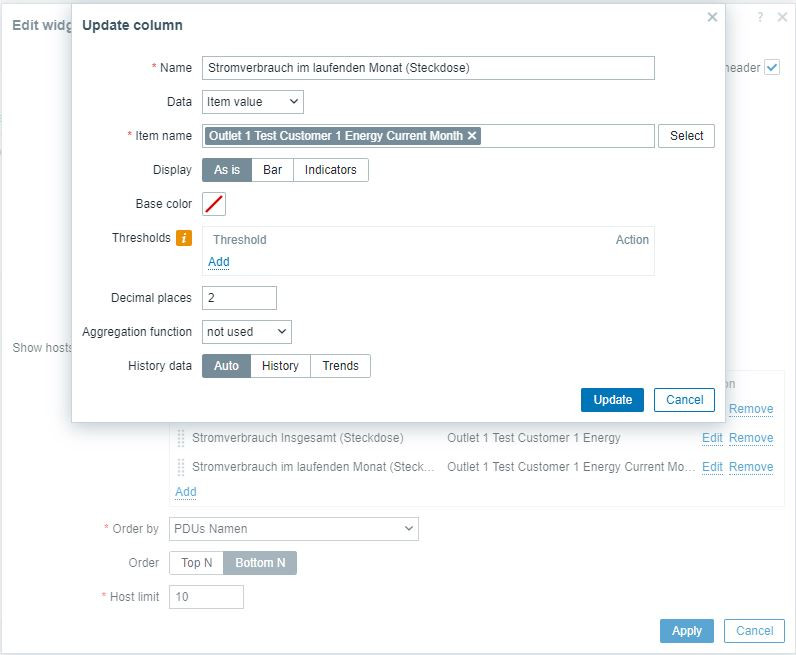Remove the Outlet 1 item tag
The height and width of the screenshot is (655, 796).
click(x=472, y=136)
